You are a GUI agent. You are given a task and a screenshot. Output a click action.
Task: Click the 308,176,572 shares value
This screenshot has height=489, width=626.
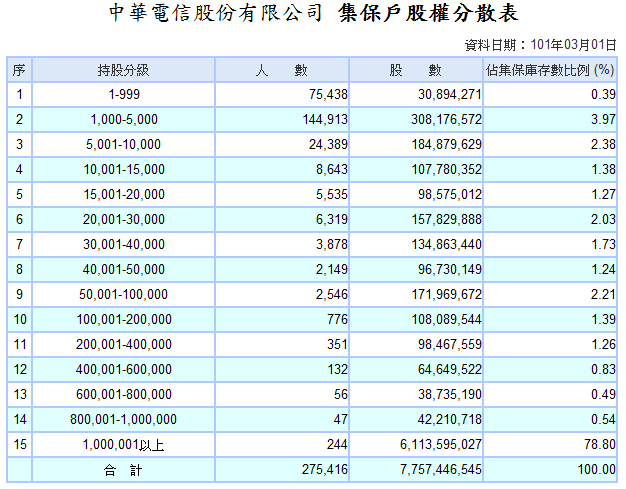[446, 119]
